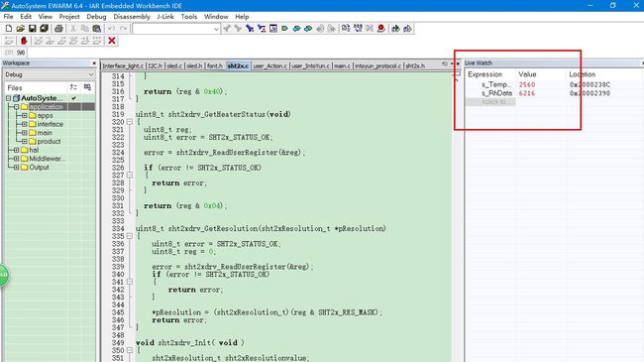
Task: Switch to the main.c editor tab
Action: click(342, 65)
